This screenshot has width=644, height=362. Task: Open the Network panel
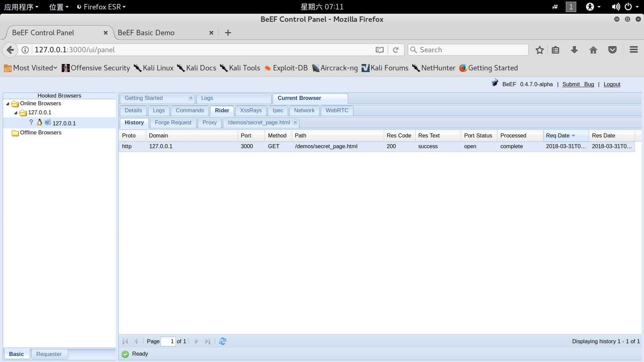pyautogui.click(x=304, y=111)
